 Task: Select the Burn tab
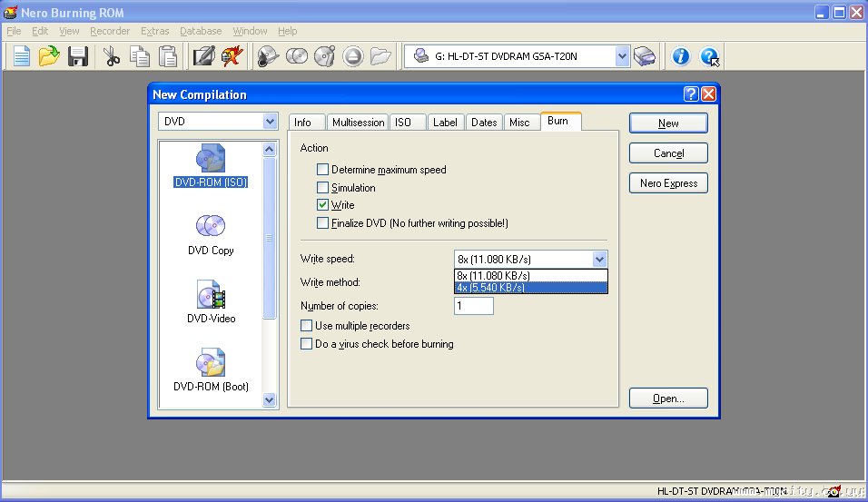pyautogui.click(x=560, y=121)
